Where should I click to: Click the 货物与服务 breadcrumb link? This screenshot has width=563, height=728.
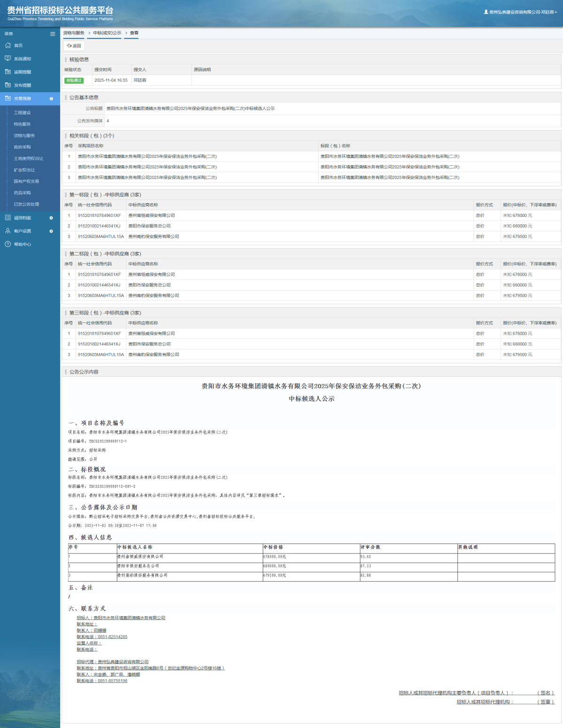pyautogui.click(x=74, y=33)
